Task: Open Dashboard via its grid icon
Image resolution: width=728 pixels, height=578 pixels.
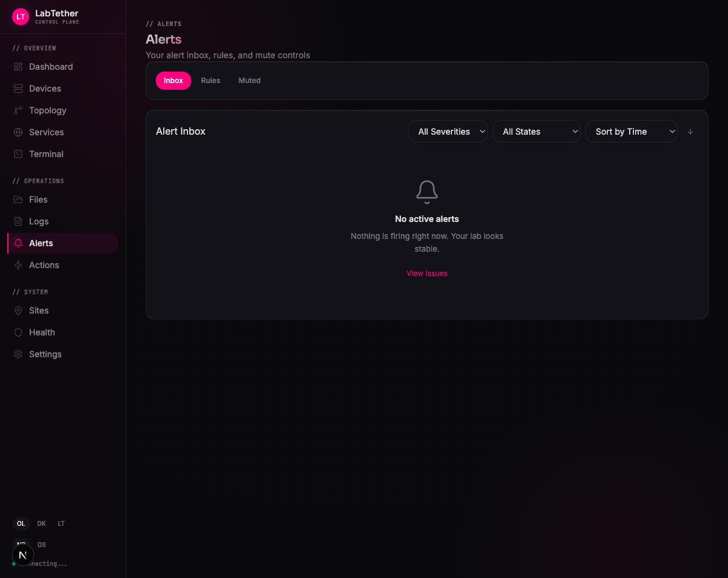Action: tap(18, 67)
